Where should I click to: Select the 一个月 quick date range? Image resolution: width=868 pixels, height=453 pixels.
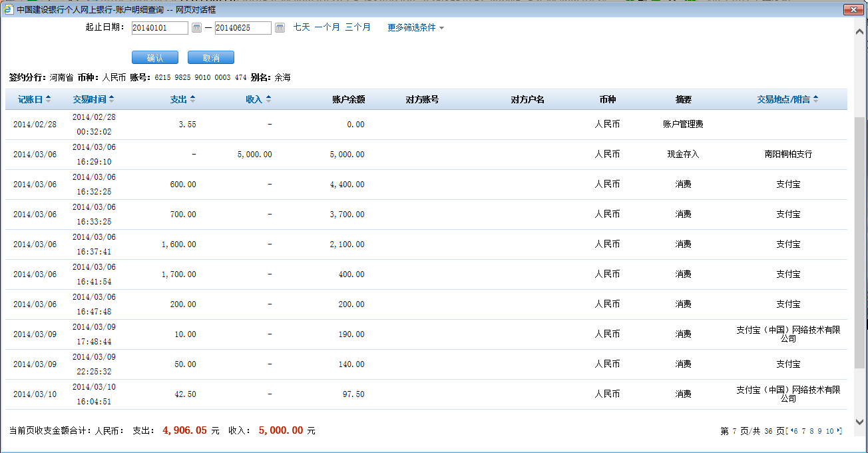click(327, 27)
